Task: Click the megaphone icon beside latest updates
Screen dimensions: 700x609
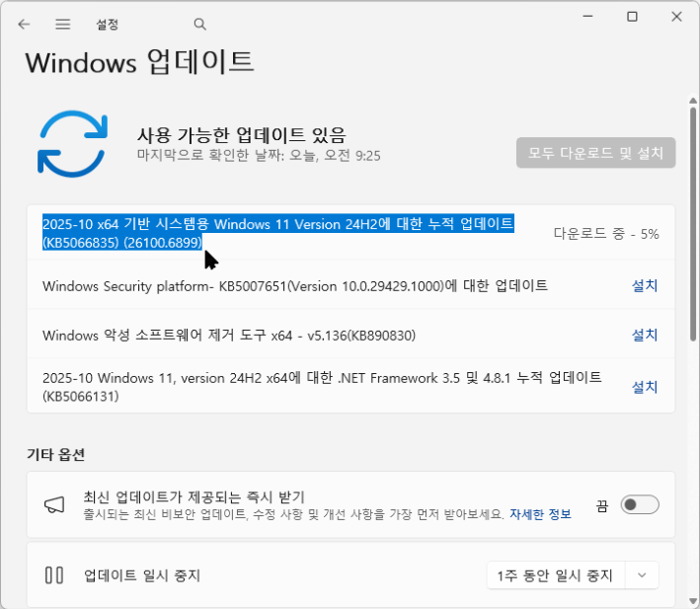Action: [x=54, y=505]
